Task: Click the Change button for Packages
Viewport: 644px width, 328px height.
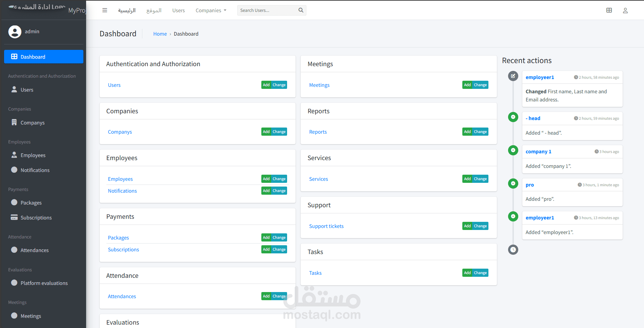Action: [x=279, y=237]
